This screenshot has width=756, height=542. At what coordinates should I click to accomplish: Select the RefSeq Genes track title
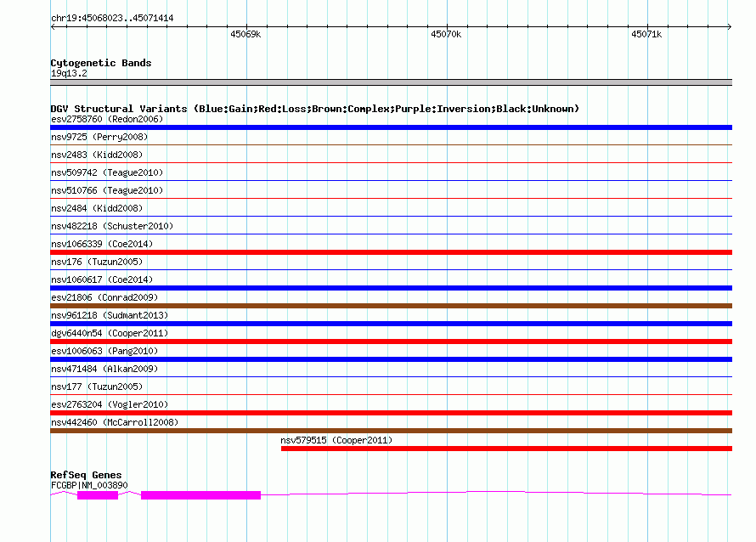coord(86,475)
